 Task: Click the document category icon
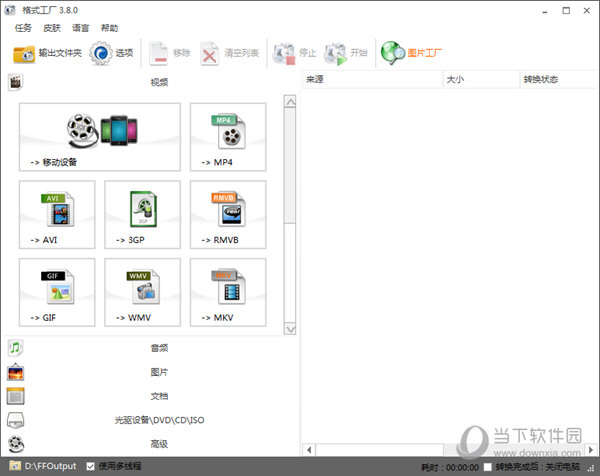point(15,396)
